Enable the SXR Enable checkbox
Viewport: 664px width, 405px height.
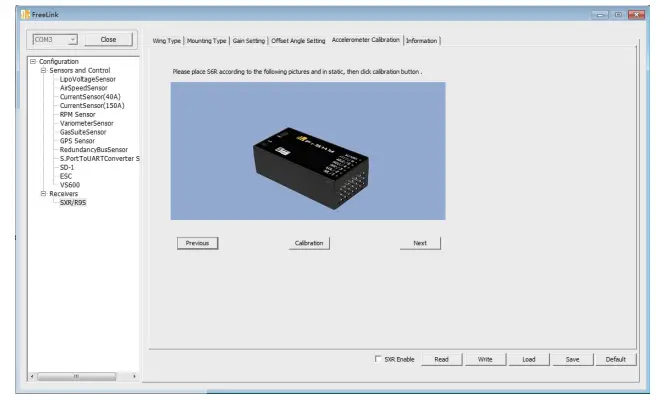378,359
